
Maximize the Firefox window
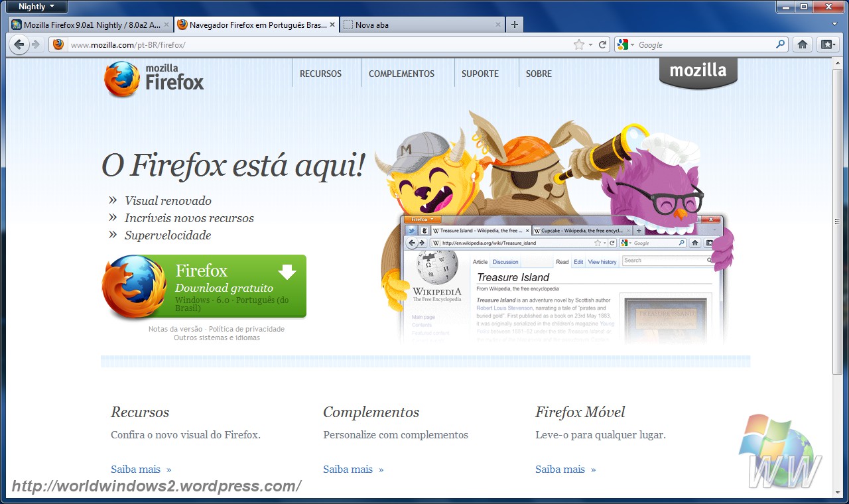(804, 7)
